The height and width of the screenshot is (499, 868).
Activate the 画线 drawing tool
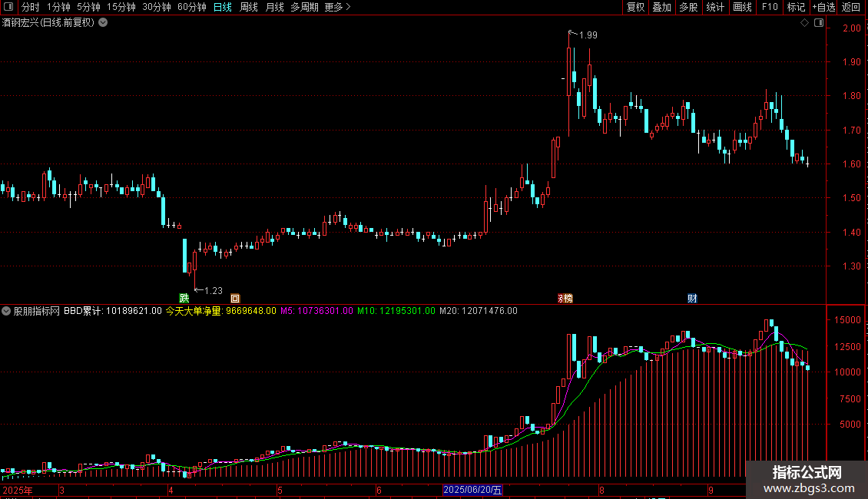[742, 7]
